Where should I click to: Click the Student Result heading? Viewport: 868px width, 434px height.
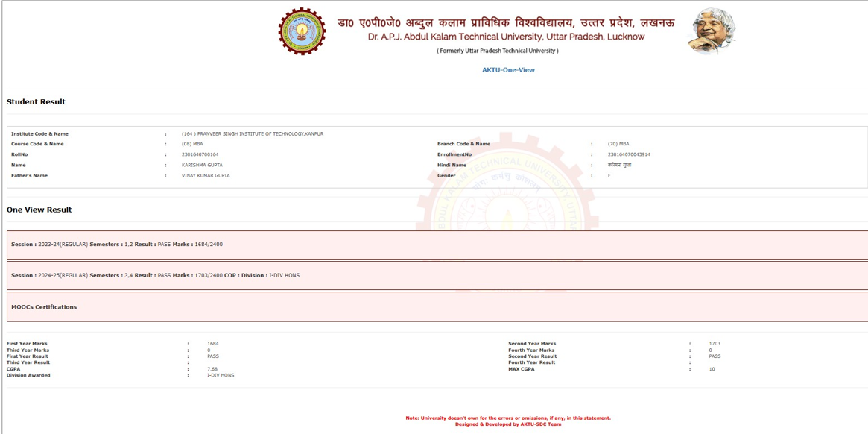[x=36, y=102]
